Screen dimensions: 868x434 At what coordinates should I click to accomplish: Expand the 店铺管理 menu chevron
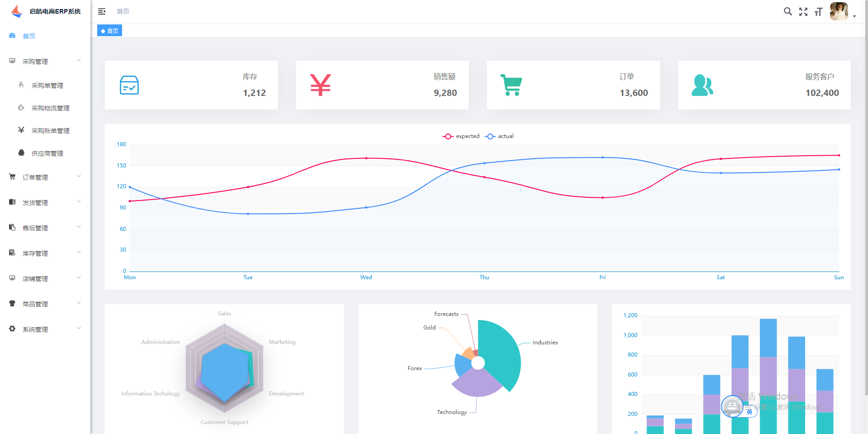(79, 277)
